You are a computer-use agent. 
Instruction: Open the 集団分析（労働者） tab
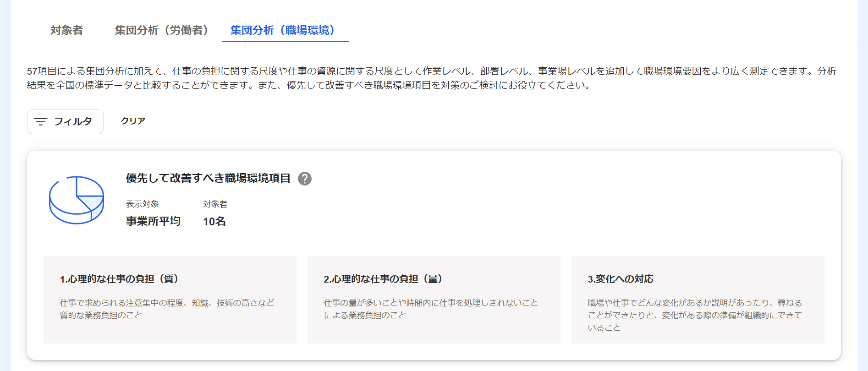coord(161,30)
